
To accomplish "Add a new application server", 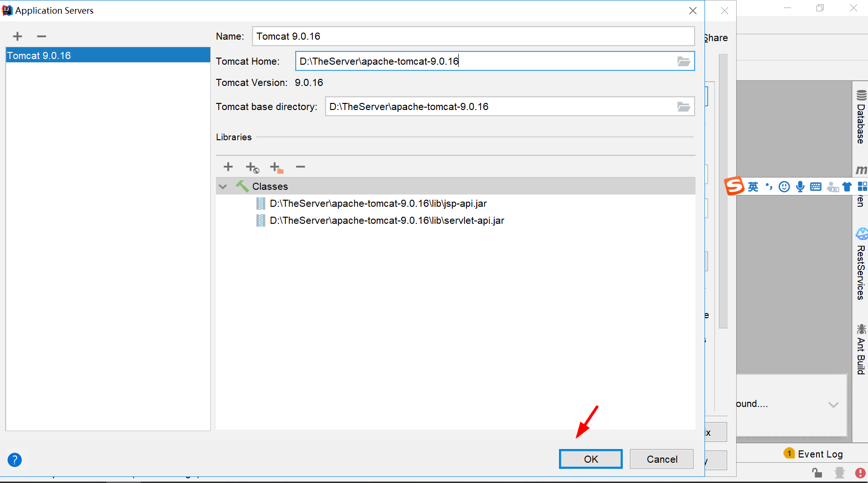I will (17, 36).
